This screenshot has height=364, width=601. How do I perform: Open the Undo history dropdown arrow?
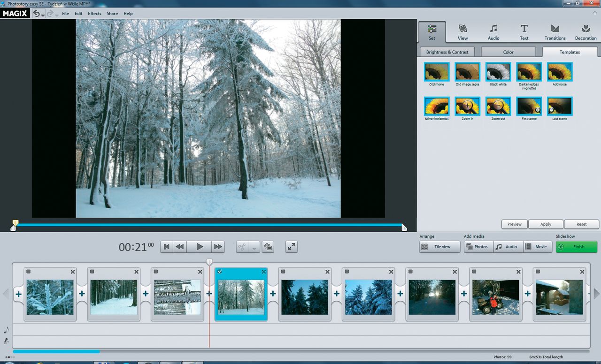[x=43, y=15]
